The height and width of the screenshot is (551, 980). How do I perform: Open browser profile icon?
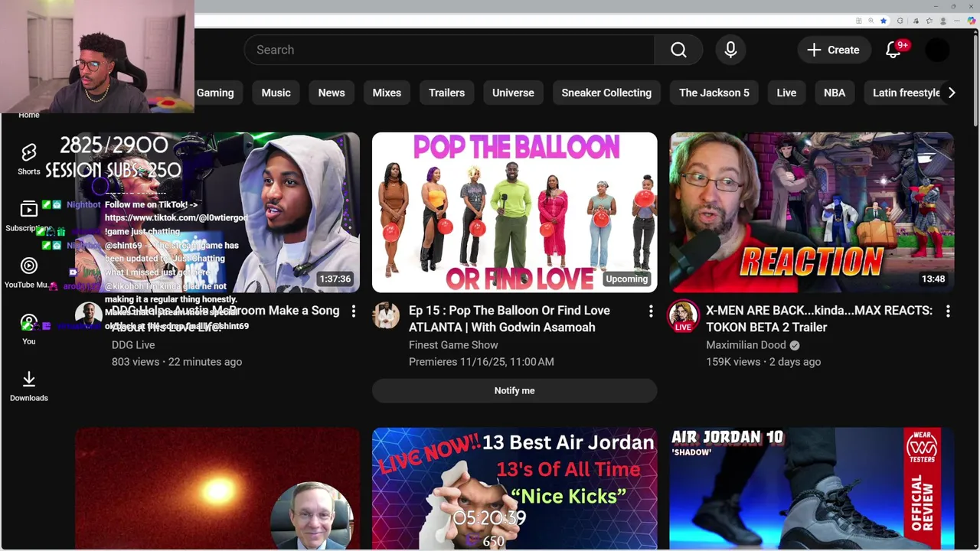pos(944,21)
